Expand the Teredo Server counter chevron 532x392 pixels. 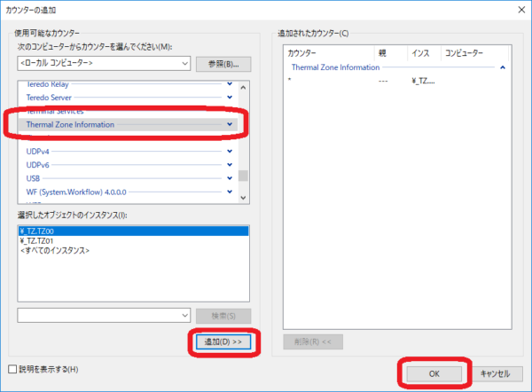[230, 97]
